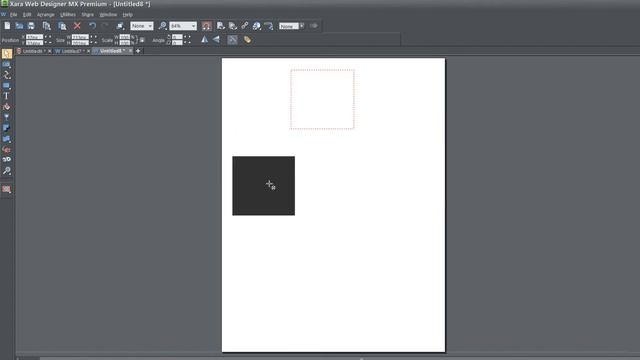
Task: Click the zoom magnifier icon beside zoom percentage
Action: click(162, 26)
